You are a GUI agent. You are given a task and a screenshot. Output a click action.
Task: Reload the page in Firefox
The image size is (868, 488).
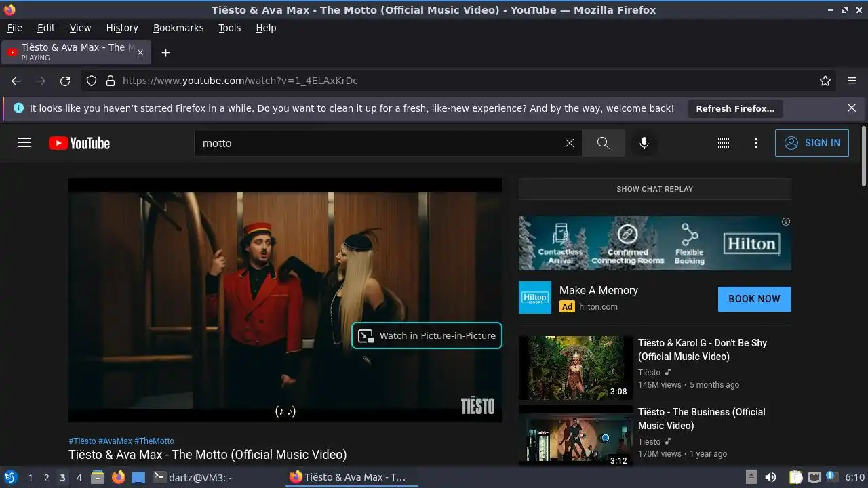coord(65,81)
